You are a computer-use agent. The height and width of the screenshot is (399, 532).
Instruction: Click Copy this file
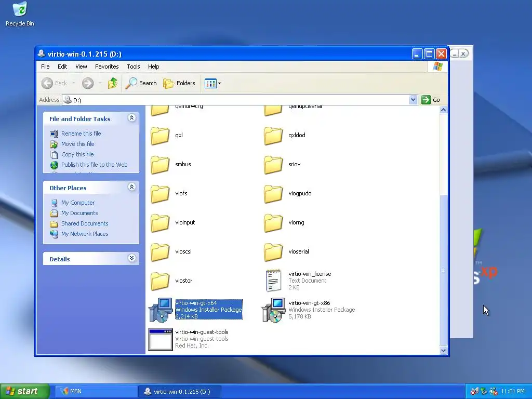point(72,154)
